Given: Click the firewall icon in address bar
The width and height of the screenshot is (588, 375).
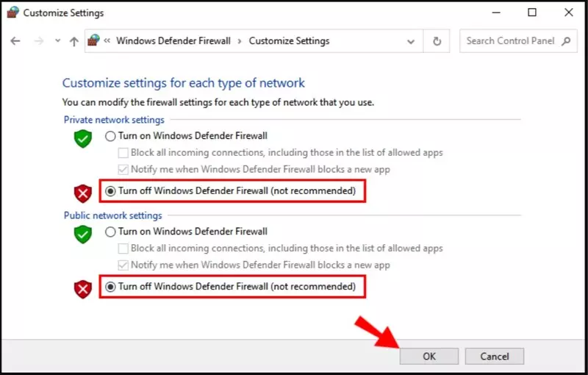Looking at the screenshot, I should point(94,40).
